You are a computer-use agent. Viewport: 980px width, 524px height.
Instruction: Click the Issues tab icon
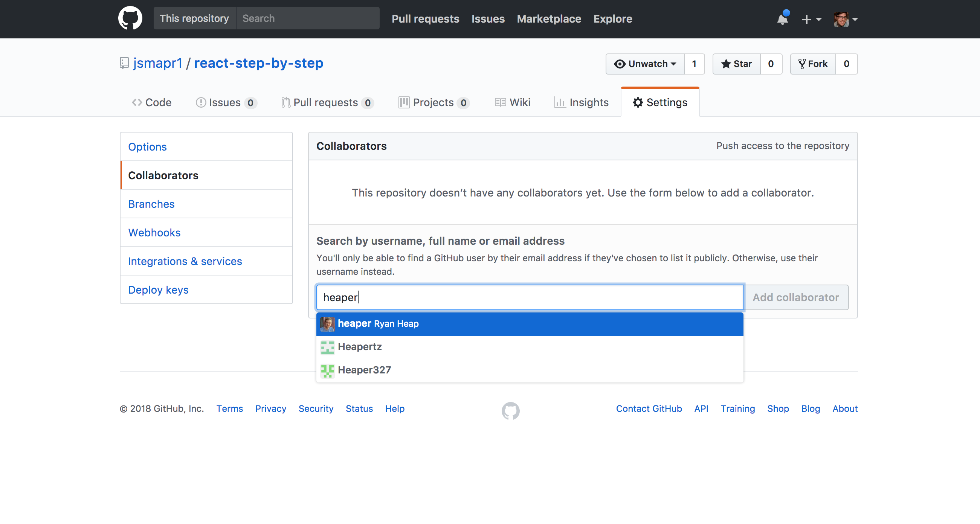click(x=201, y=102)
